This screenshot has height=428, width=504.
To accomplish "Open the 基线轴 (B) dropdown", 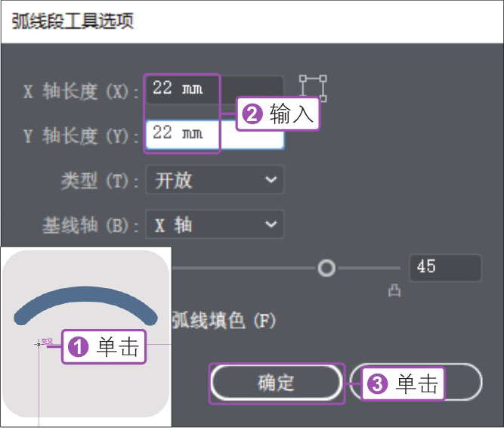I will tap(215, 224).
